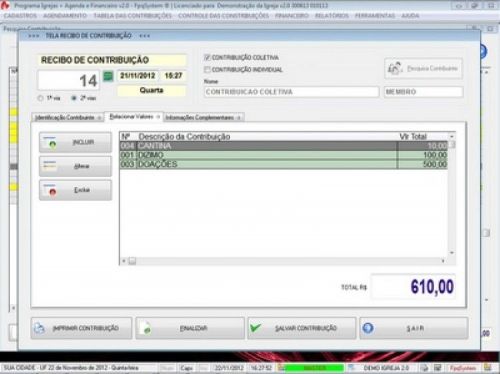Click the status bar icon left of FpqSystem
500x374 pixels.
437,368
